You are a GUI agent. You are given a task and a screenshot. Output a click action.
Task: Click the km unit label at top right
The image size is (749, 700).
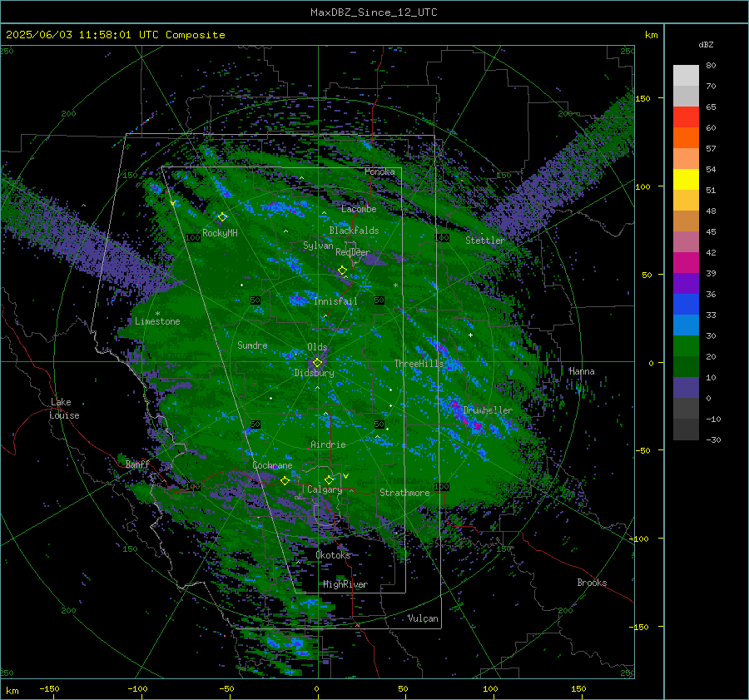pyautogui.click(x=651, y=35)
